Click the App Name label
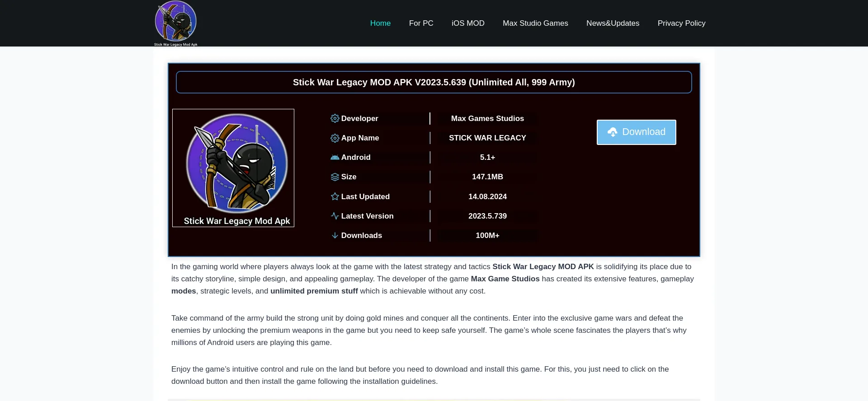Image resolution: width=868 pixels, height=401 pixels. 360,138
